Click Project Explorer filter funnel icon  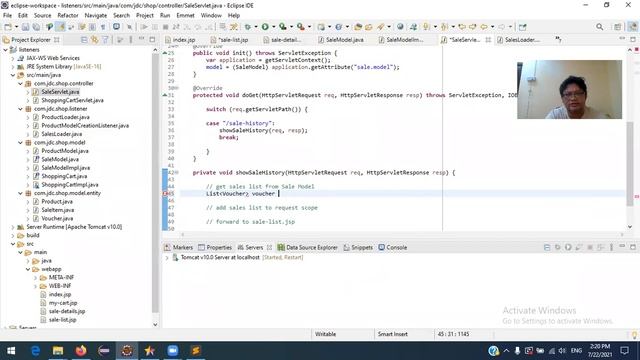(x=105, y=40)
